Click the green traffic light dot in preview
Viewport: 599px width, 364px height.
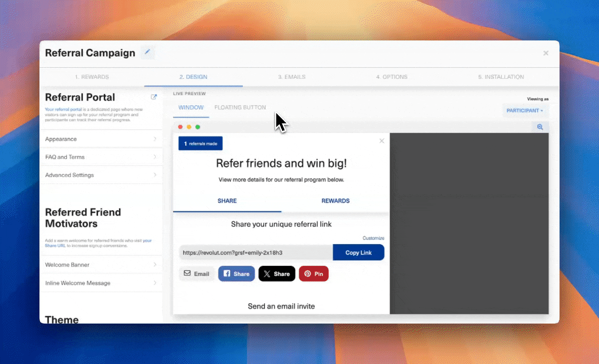[x=197, y=127]
